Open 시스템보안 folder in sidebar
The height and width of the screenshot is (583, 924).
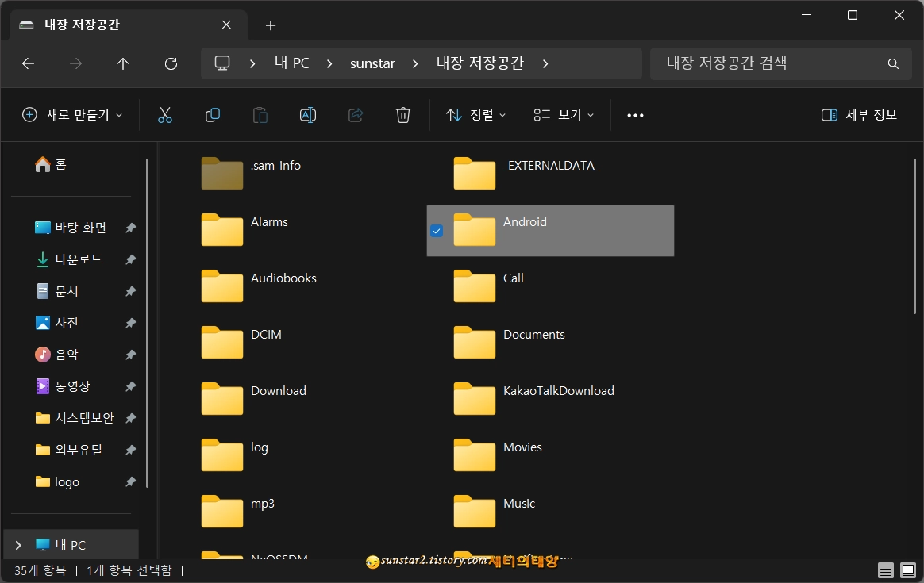click(75, 418)
